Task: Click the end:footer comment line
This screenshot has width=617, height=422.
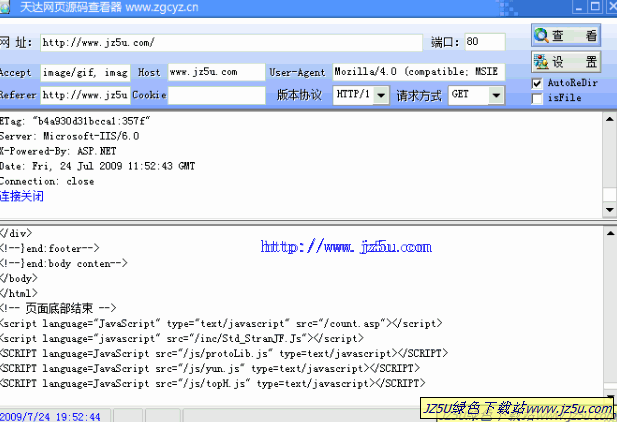Action: 50,248
